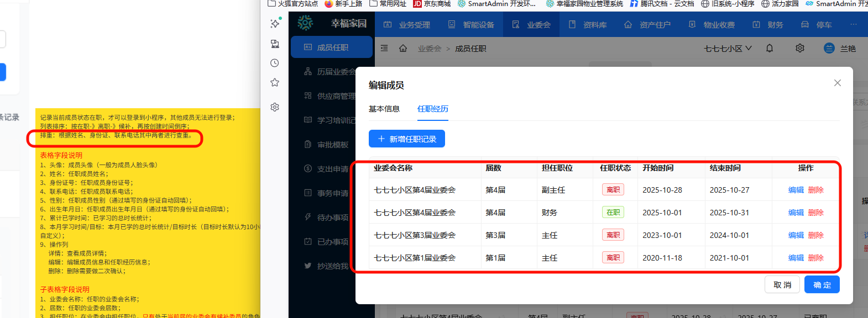Switch to 业务受理 top navigation tab
The image size is (868, 318).
pyautogui.click(x=407, y=25)
